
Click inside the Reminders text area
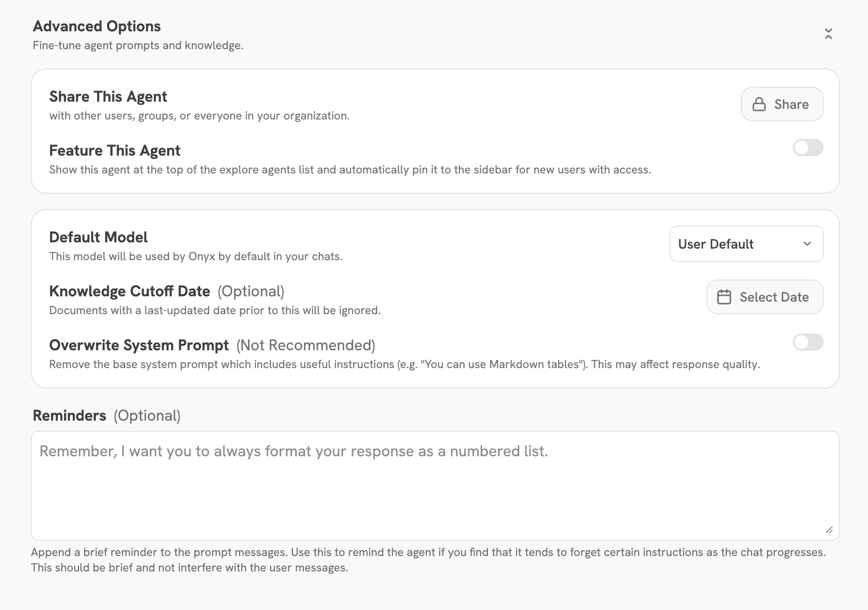pos(434,482)
